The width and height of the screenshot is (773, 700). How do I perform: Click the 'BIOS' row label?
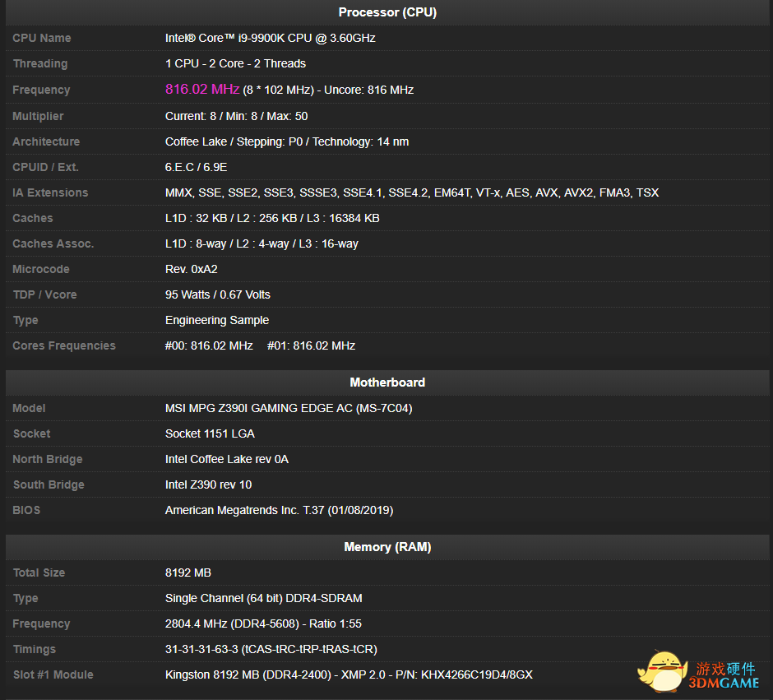pos(26,510)
